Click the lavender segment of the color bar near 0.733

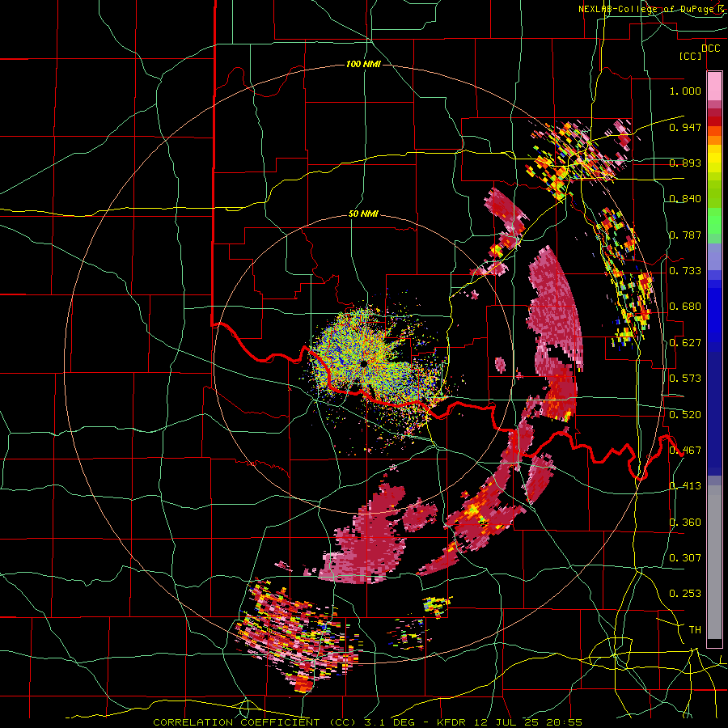pyautogui.click(x=714, y=257)
